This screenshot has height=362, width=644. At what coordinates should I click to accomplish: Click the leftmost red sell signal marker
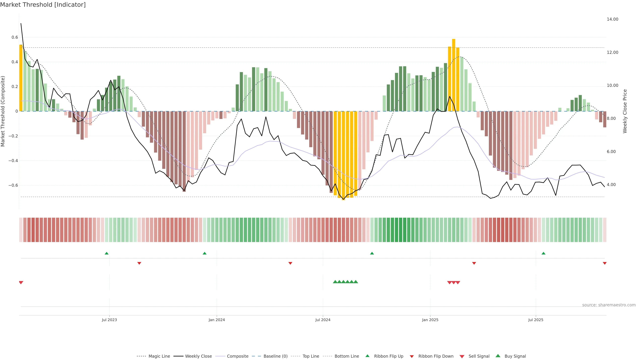pos(21,283)
